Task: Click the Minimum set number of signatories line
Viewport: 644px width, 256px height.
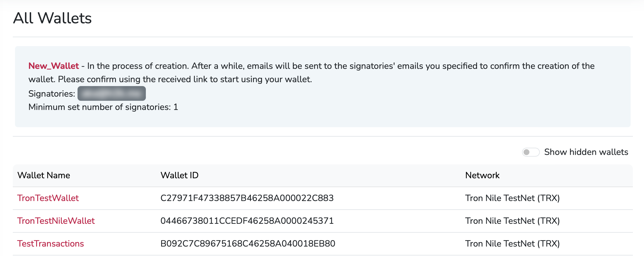Action: (x=103, y=107)
